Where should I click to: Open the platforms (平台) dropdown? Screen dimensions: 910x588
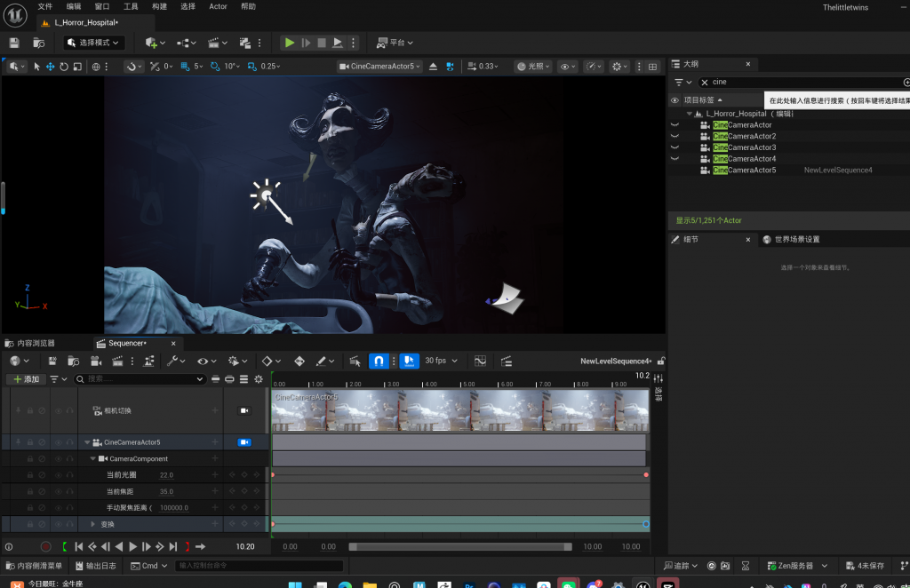[395, 43]
